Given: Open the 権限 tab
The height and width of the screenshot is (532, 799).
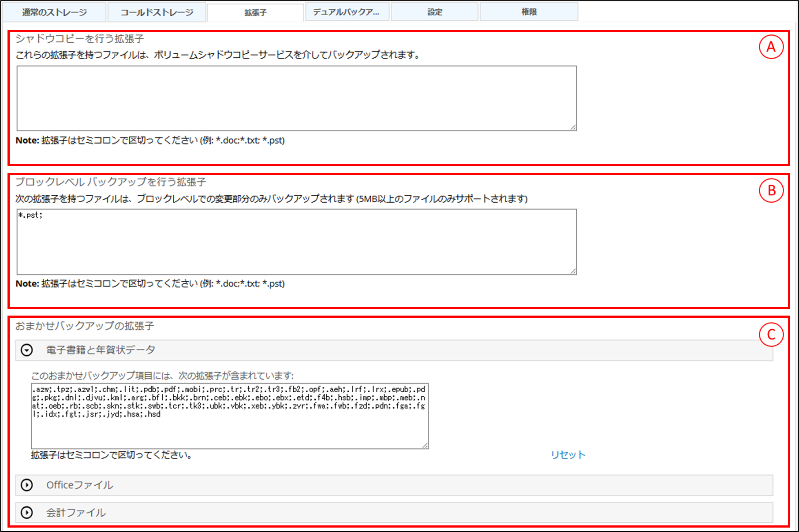Looking at the screenshot, I should [x=529, y=12].
